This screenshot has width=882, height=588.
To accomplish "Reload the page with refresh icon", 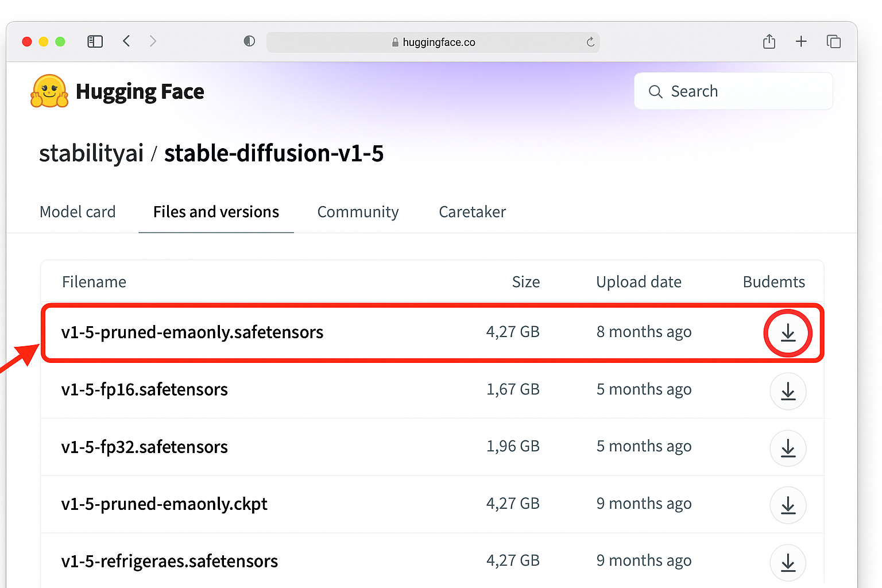I will tap(590, 42).
